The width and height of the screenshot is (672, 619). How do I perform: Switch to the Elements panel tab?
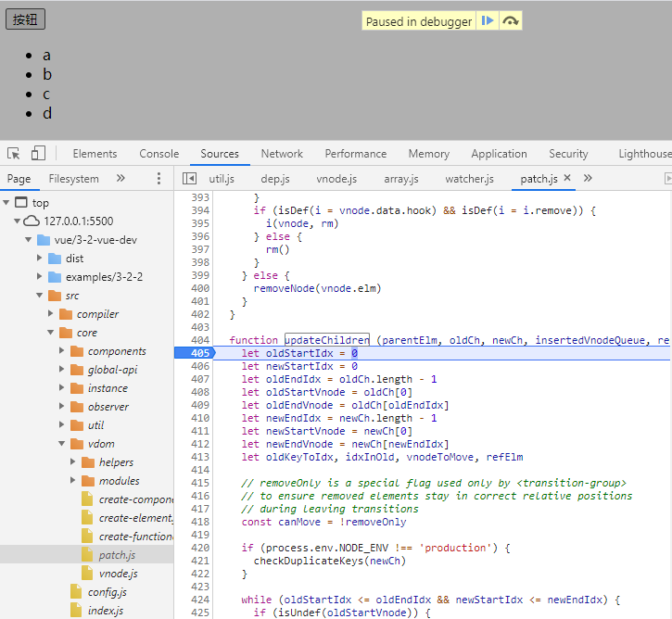pyautogui.click(x=95, y=154)
